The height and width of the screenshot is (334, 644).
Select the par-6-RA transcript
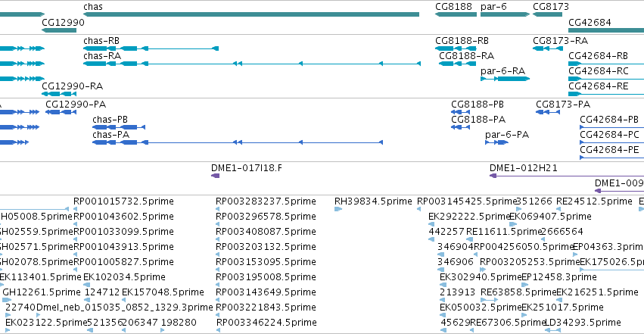click(x=506, y=79)
